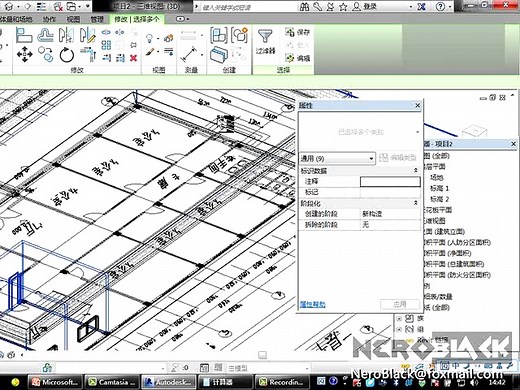
Task: Collapse the 标识数据 section
Action: [x=416, y=171]
